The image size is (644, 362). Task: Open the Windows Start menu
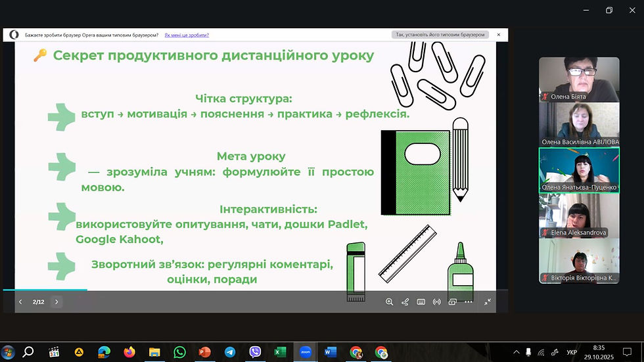(8, 352)
